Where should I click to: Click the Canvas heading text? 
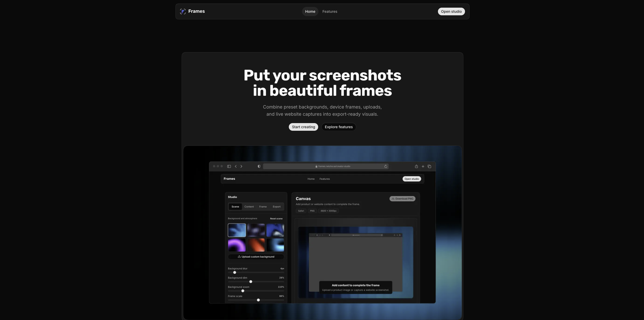[303, 199]
